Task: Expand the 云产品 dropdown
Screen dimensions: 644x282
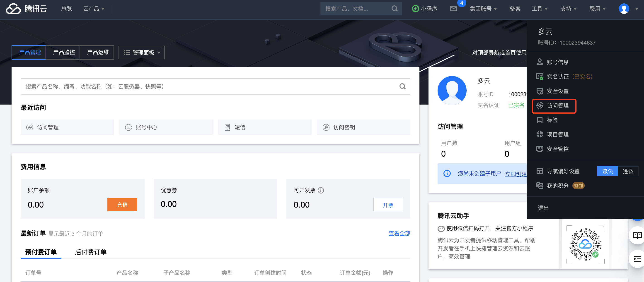Action: coord(94,9)
